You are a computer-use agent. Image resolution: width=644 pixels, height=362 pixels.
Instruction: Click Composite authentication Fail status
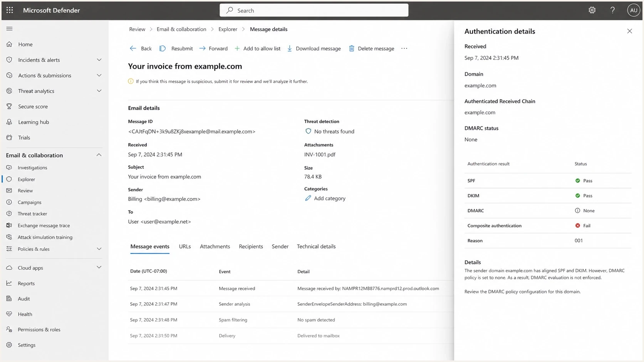pyautogui.click(x=583, y=226)
